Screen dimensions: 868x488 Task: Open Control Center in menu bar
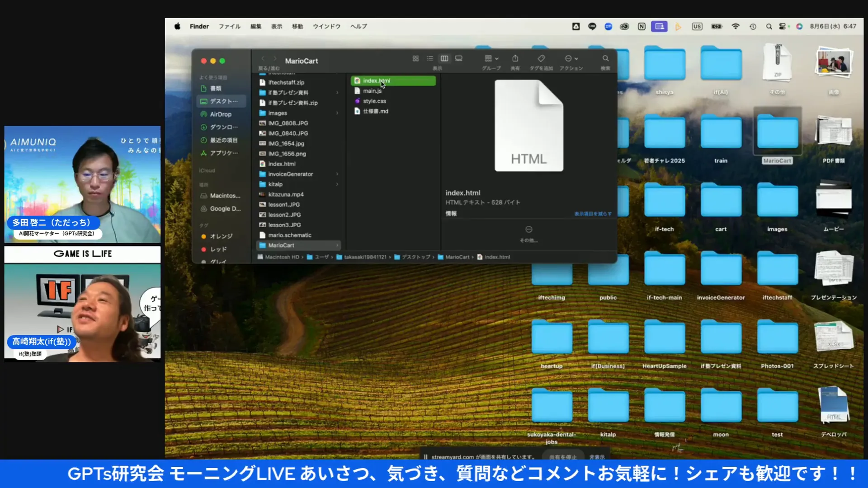783,27
